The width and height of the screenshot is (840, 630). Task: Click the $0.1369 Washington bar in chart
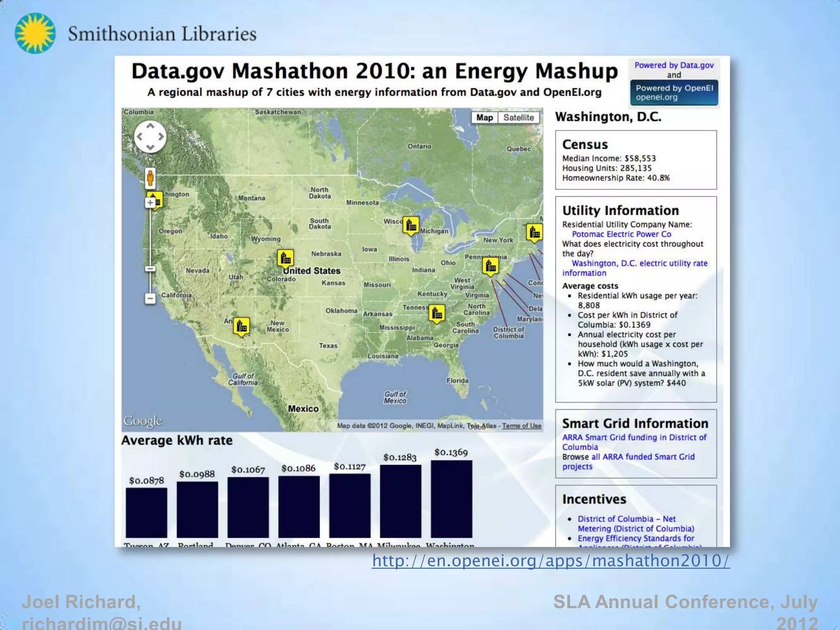[x=452, y=499]
